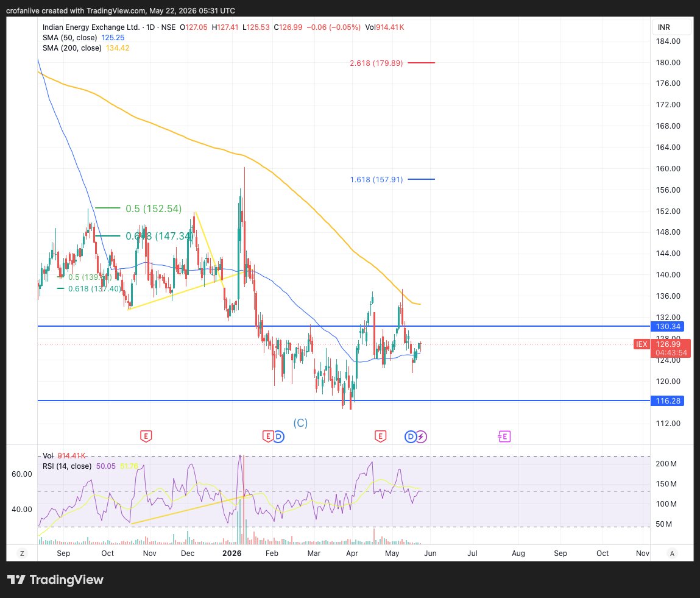Click the SMA (50, close) indicator label
Image resolution: width=700 pixels, height=598 pixels.
click(69, 38)
